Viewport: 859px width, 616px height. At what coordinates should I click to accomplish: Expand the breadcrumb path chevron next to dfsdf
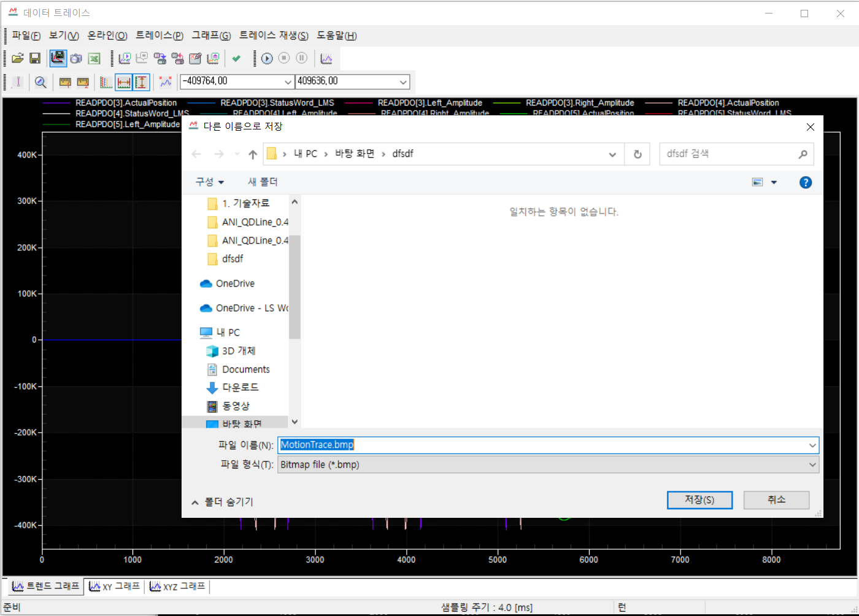(612, 154)
